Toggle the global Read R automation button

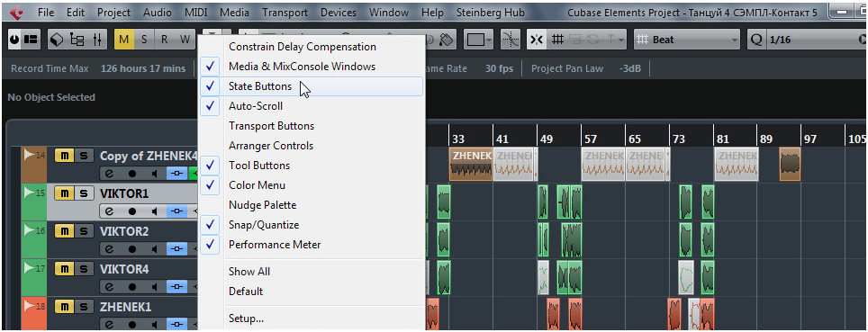164,40
